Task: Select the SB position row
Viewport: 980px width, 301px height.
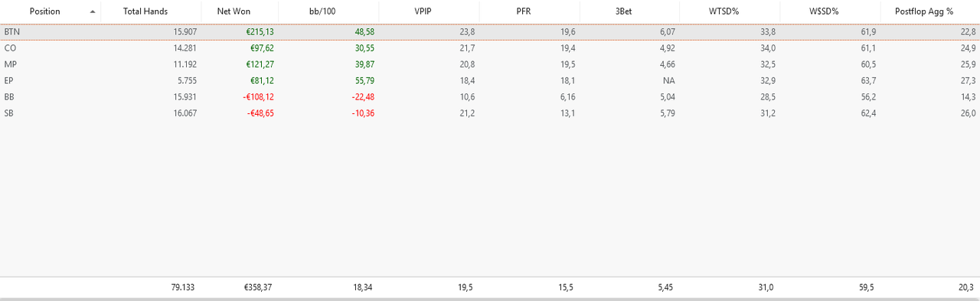Action: [x=490, y=113]
